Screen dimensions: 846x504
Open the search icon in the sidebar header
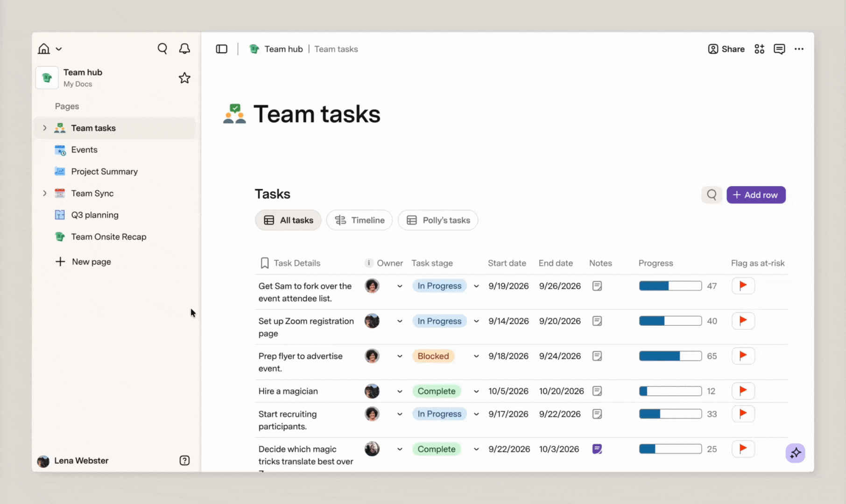click(x=162, y=49)
